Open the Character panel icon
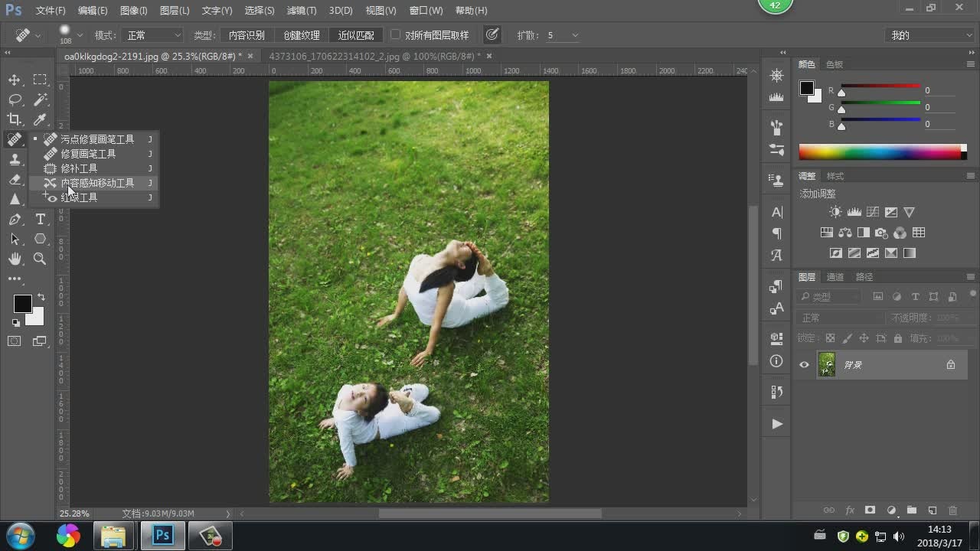The width and height of the screenshot is (980, 551). 777,213
